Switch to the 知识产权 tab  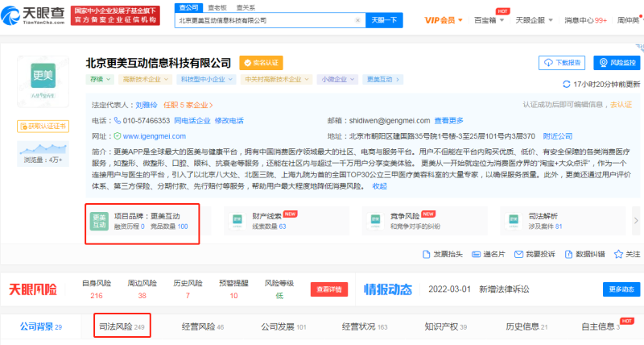point(446,327)
